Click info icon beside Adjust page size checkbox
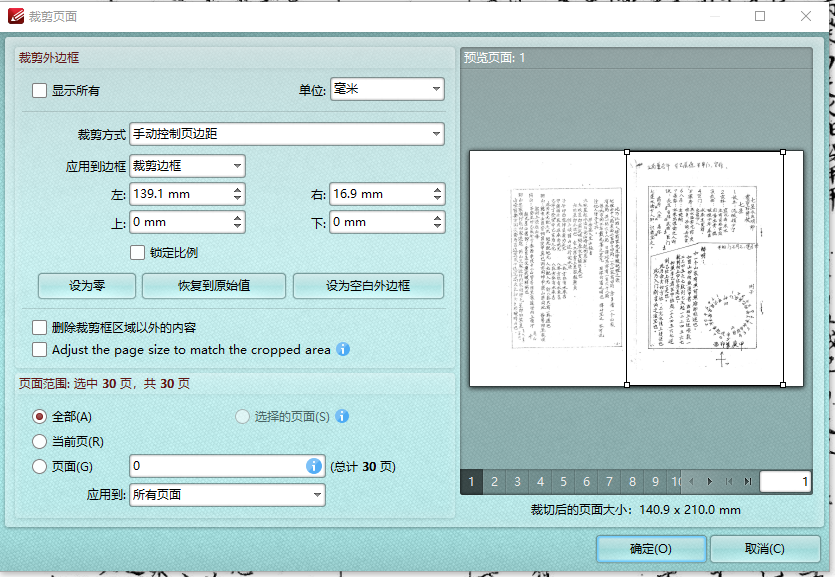The height and width of the screenshot is (577, 835). point(342,349)
